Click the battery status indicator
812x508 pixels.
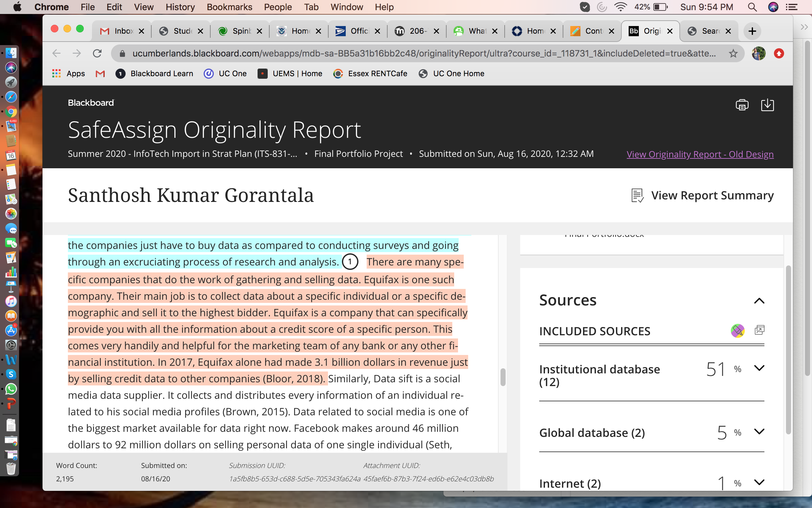652,7
